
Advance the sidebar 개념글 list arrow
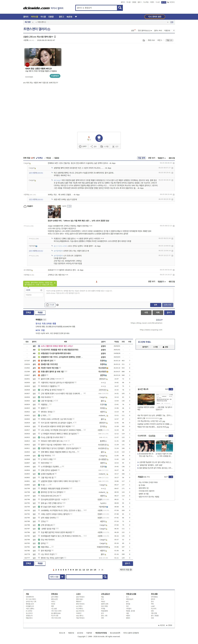click(x=172, y=477)
